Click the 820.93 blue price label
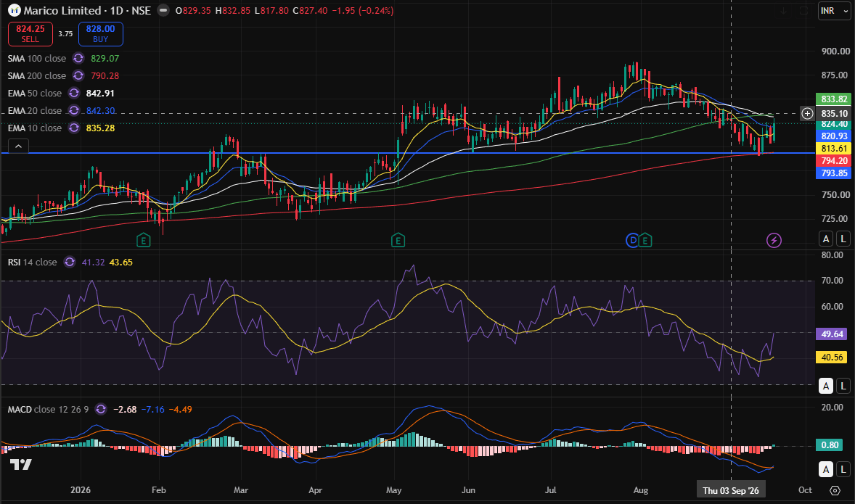Viewport: 855px width, 504px height. tap(834, 136)
